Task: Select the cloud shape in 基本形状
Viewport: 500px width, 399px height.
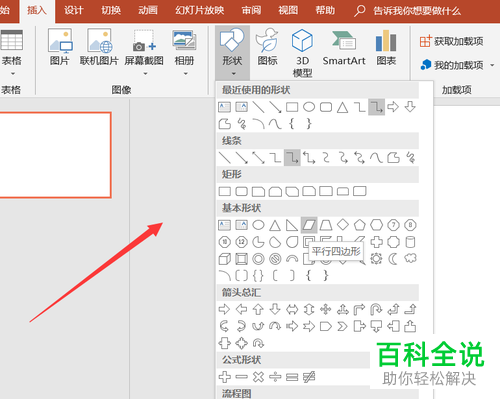Action: point(410,258)
